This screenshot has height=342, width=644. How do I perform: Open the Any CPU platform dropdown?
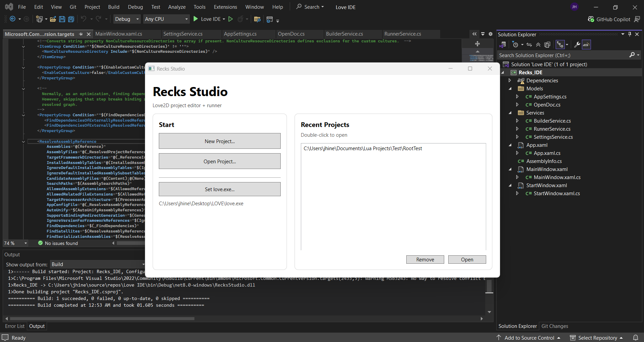pos(166,19)
